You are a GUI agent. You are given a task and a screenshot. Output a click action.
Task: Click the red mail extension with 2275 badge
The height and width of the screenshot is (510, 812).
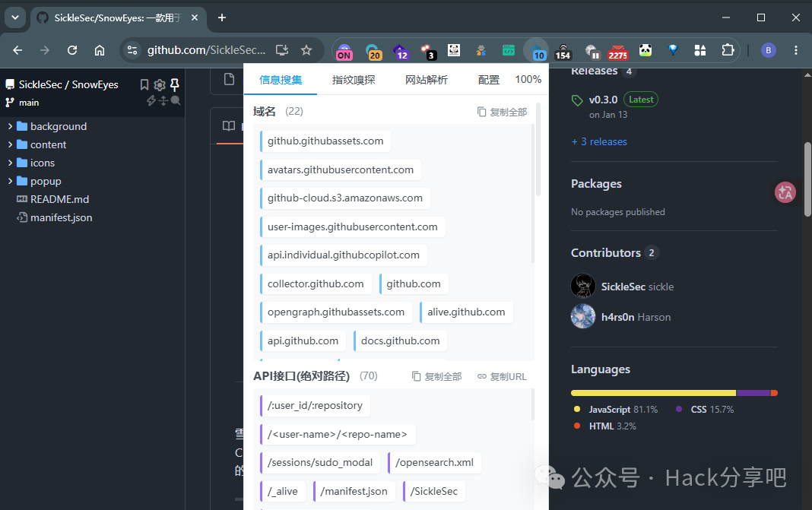(618, 51)
